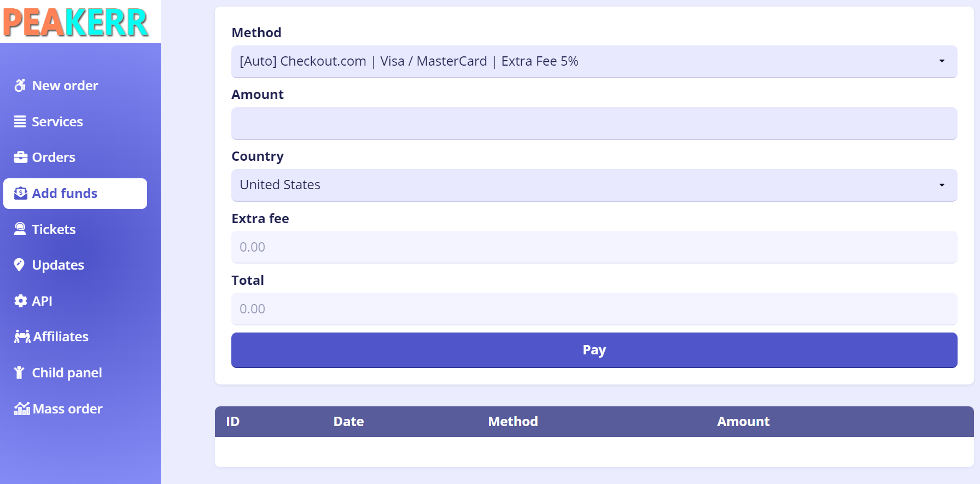The height and width of the screenshot is (484, 980).
Task: Click the Mass order chart icon
Action: click(x=22, y=409)
